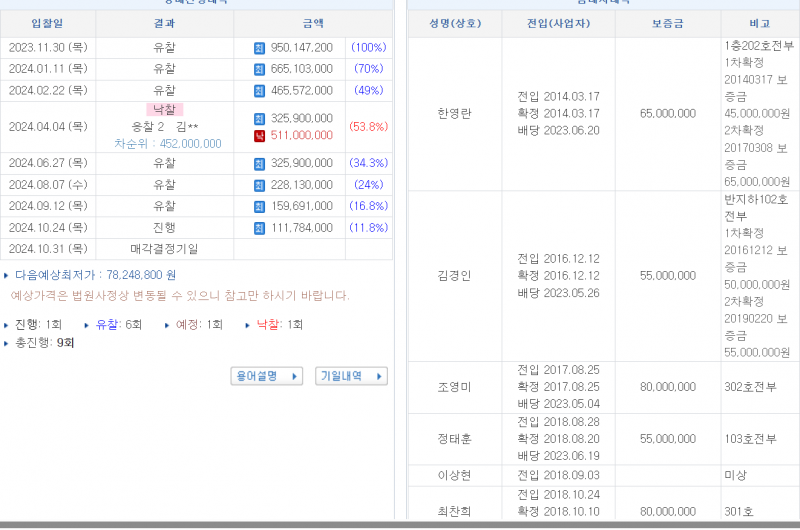
Task: Click the 입찰일 column header
Action: point(48,23)
